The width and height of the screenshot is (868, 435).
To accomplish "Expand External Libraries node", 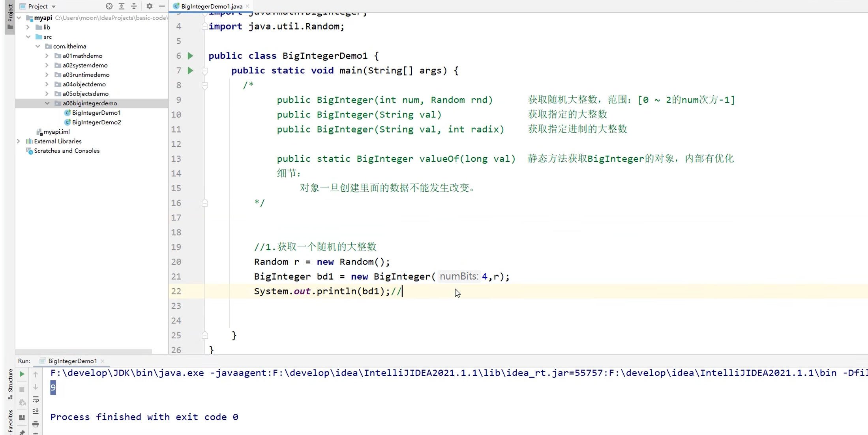I will pyautogui.click(x=19, y=141).
